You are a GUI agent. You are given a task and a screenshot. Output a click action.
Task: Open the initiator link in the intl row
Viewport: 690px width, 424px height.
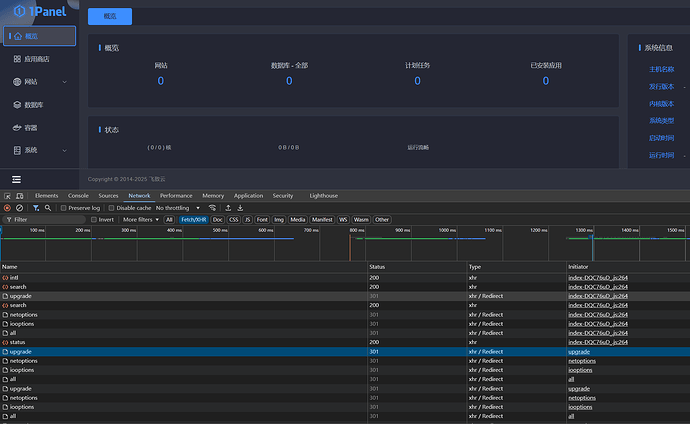[x=598, y=278]
